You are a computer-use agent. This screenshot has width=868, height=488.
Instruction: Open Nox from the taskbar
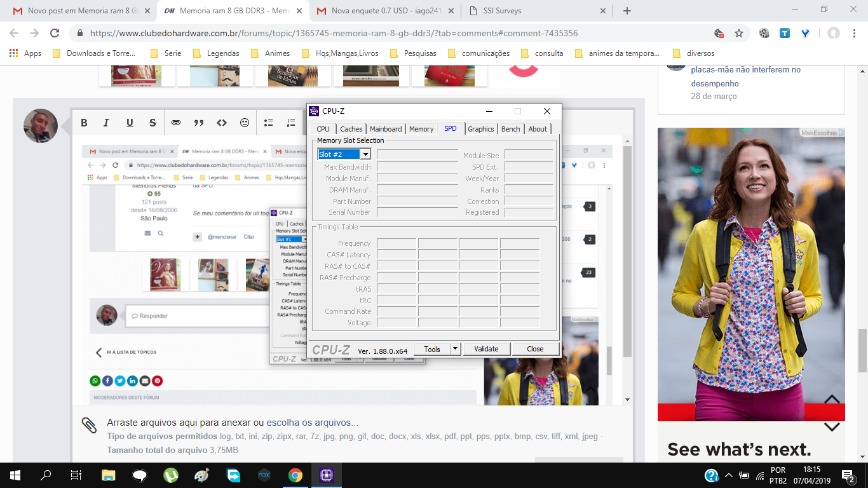tap(264, 475)
